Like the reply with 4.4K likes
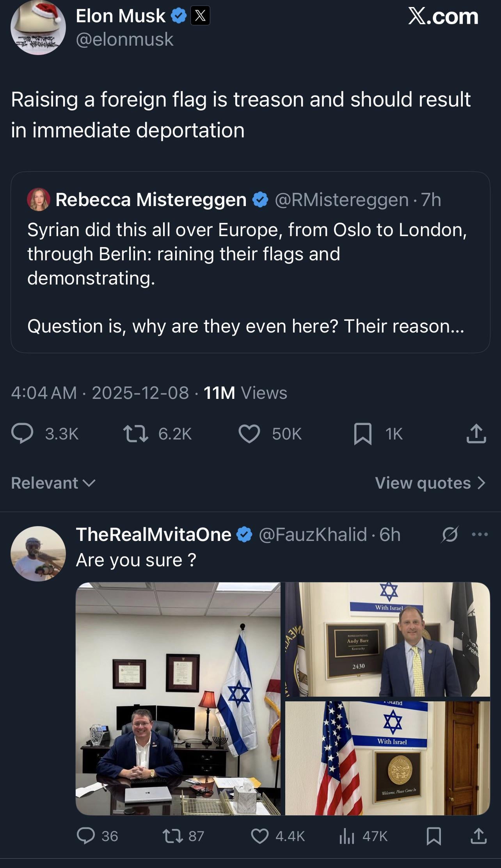Viewport: 501px width, 868px height. [x=260, y=836]
